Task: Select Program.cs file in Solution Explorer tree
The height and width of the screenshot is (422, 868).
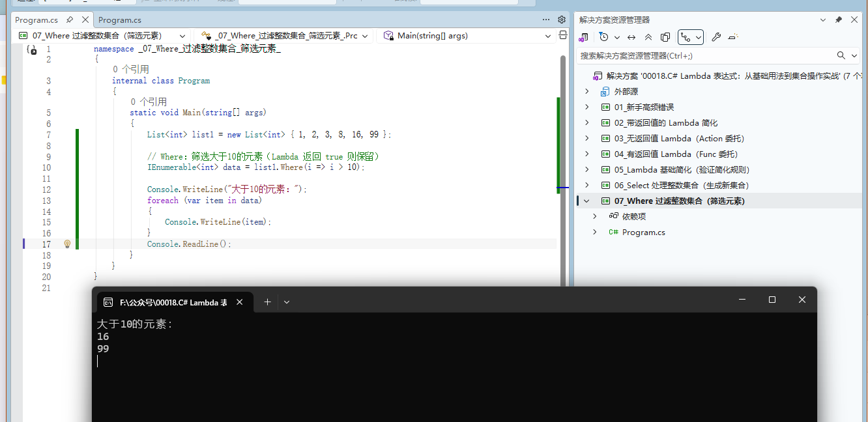Action: tap(643, 232)
